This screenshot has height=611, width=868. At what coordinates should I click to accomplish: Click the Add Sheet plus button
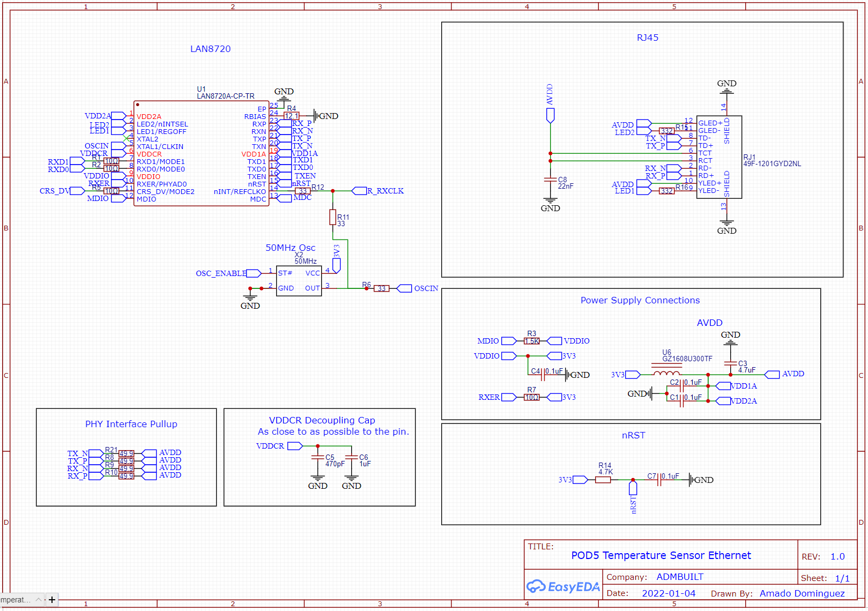coord(51,599)
